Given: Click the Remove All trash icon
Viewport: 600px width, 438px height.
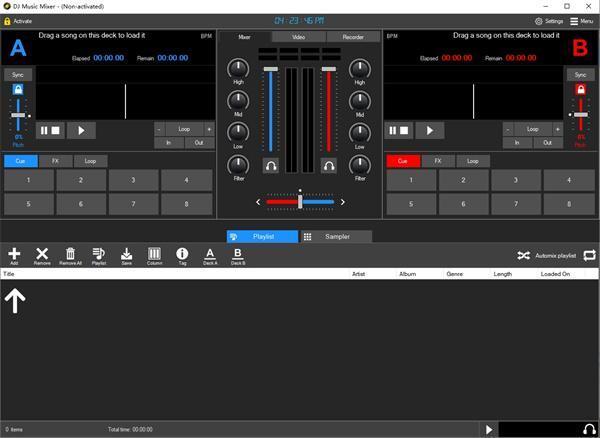Looking at the screenshot, I should tap(70, 254).
